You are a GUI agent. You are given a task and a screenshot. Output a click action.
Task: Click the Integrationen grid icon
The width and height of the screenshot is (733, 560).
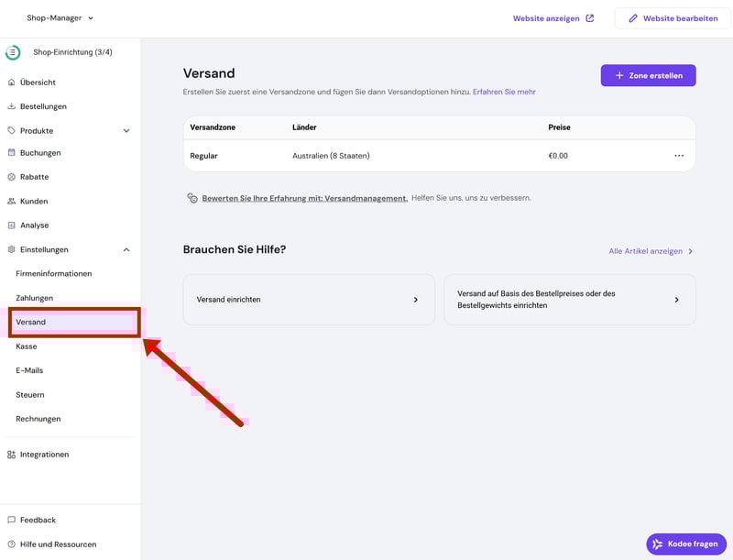[x=11, y=455]
